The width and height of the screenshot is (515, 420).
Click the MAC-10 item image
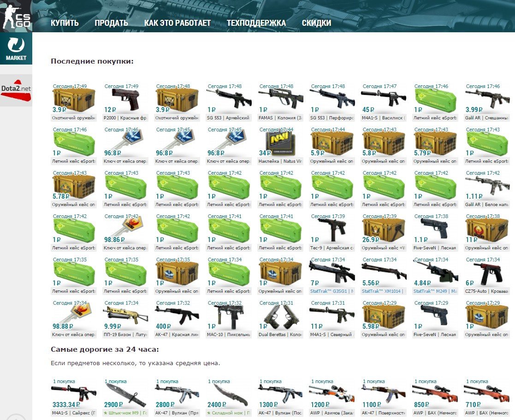coord(229,316)
